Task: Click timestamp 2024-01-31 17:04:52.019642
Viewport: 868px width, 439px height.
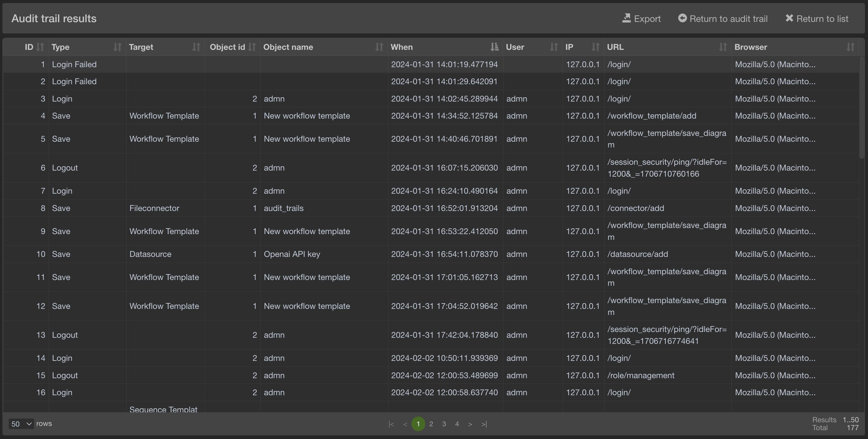Action: click(x=444, y=306)
